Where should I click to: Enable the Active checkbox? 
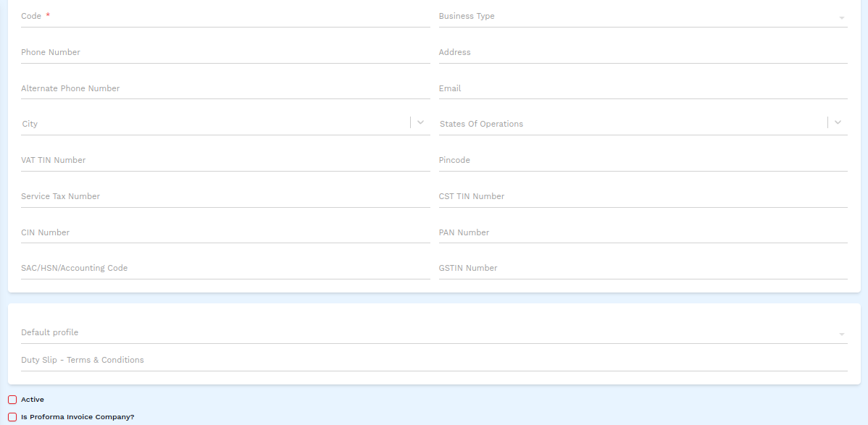[12, 400]
